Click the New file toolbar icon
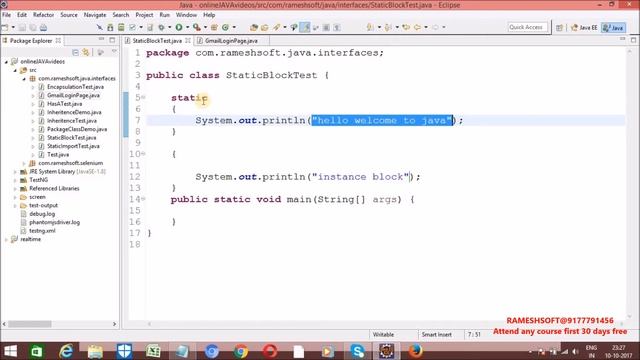Viewport: 640px width, 360px height. click(5, 28)
